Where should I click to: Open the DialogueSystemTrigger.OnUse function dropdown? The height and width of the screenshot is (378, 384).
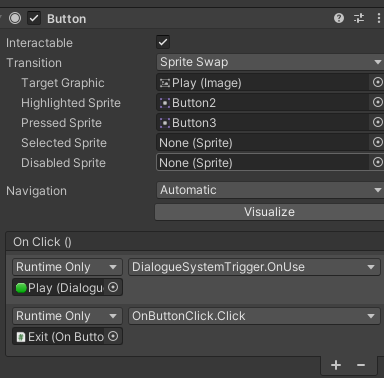(254, 267)
